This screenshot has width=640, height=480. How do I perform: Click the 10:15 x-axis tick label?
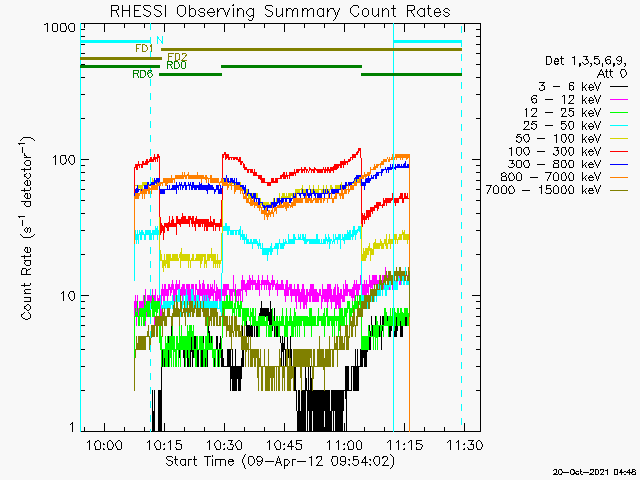[x=164, y=444]
